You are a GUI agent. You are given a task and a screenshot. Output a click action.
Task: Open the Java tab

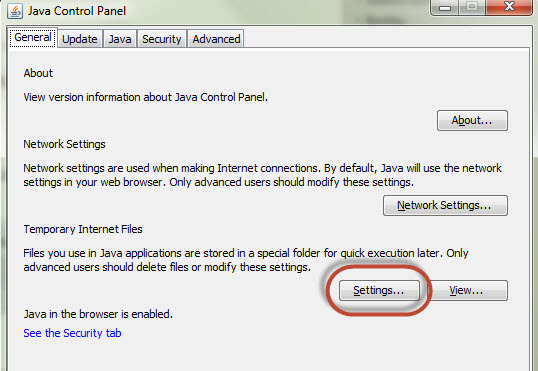point(120,39)
